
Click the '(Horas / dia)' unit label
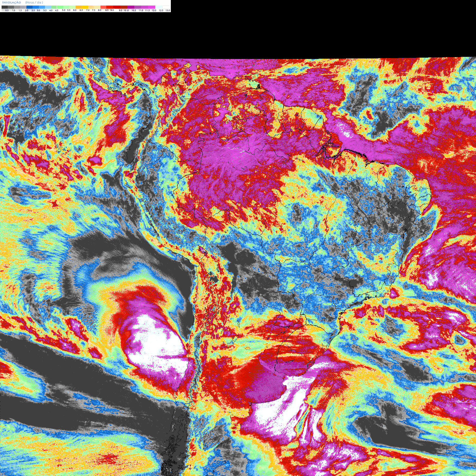(x=34, y=2)
